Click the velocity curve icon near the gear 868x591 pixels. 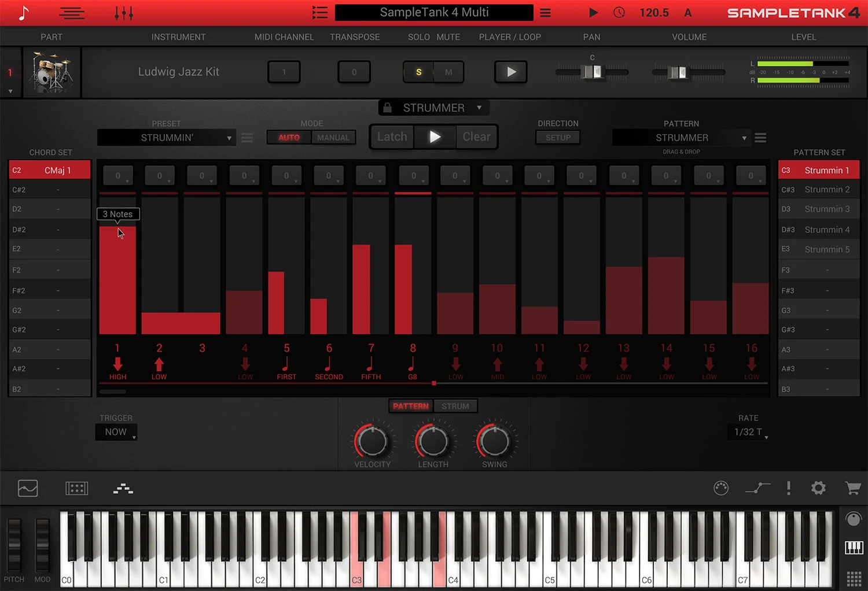tap(758, 488)
